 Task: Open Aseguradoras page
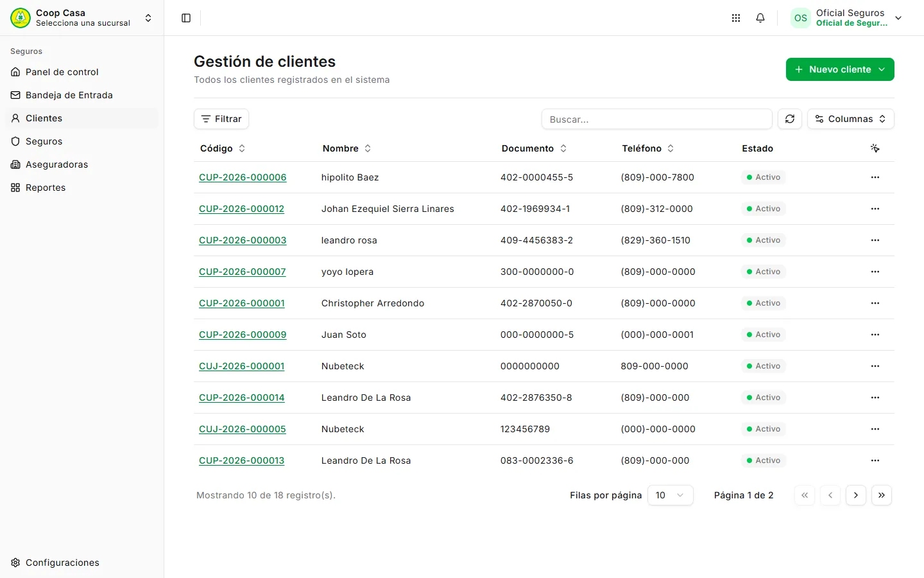[x=82, y=164]
